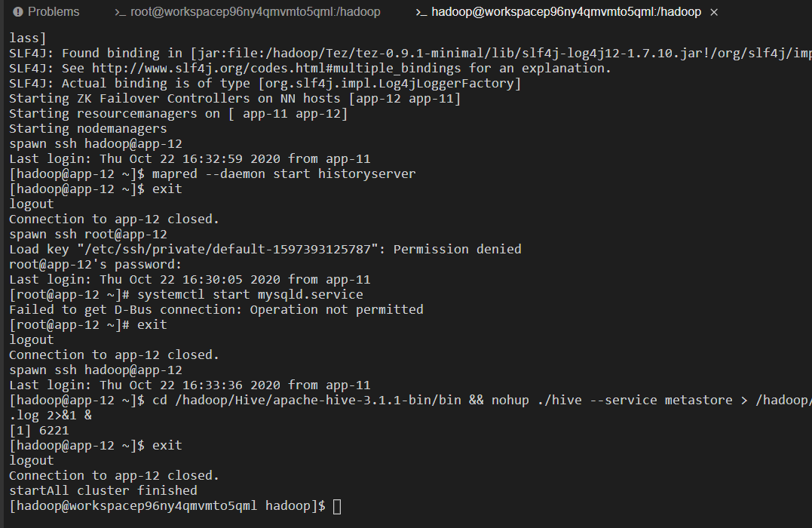Open the Problems tab

(47, 12)
